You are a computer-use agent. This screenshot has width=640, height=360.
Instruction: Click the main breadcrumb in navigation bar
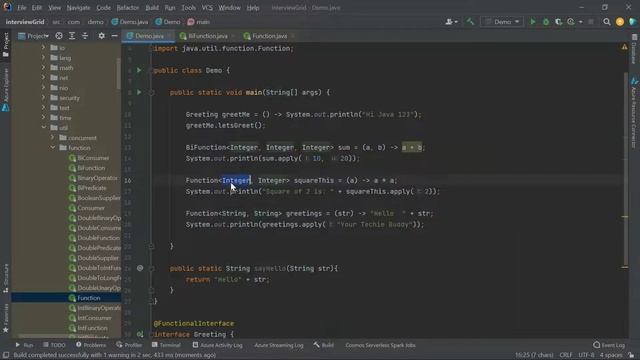click(x=198, y=22)
